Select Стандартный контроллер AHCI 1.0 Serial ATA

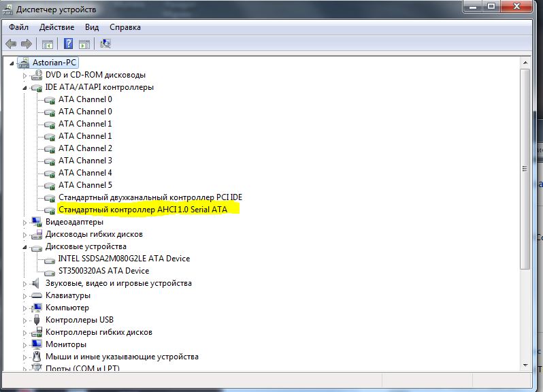pos(143,210)
